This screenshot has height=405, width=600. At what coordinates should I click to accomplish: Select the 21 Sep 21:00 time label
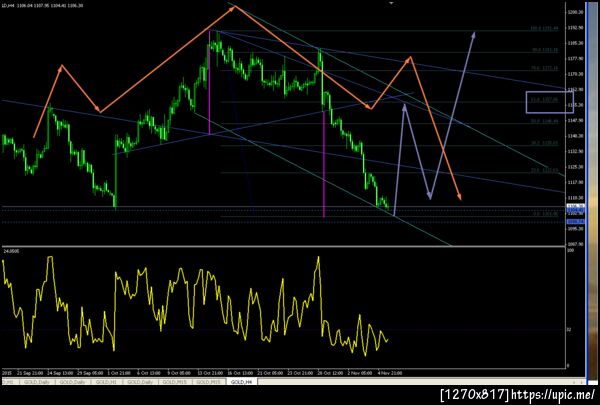click(31, 372)
